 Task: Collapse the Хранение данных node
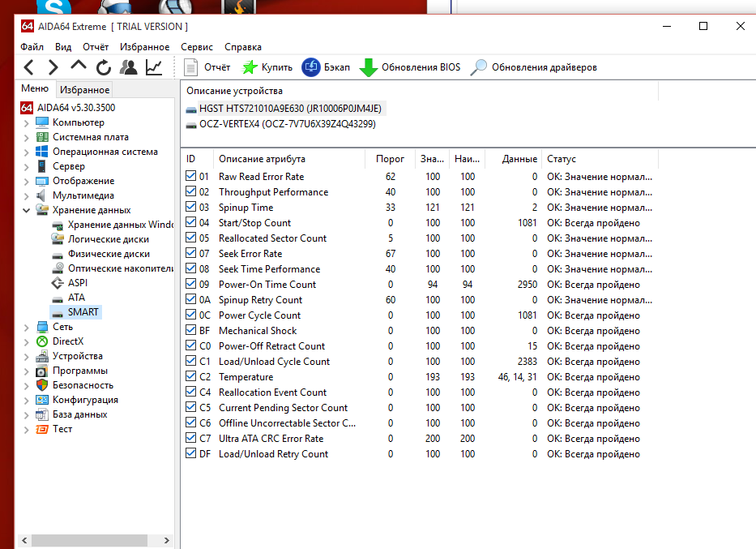click(x=26, y=210)
